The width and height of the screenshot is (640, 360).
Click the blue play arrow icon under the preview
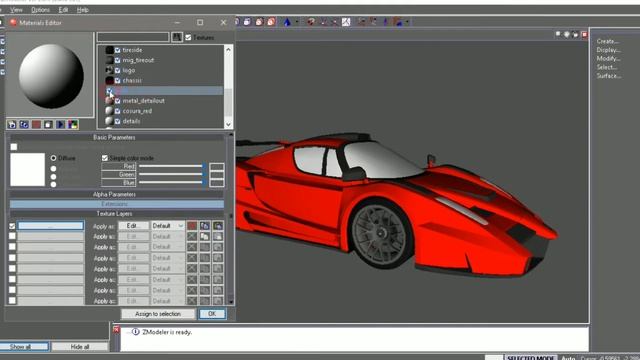60,124
